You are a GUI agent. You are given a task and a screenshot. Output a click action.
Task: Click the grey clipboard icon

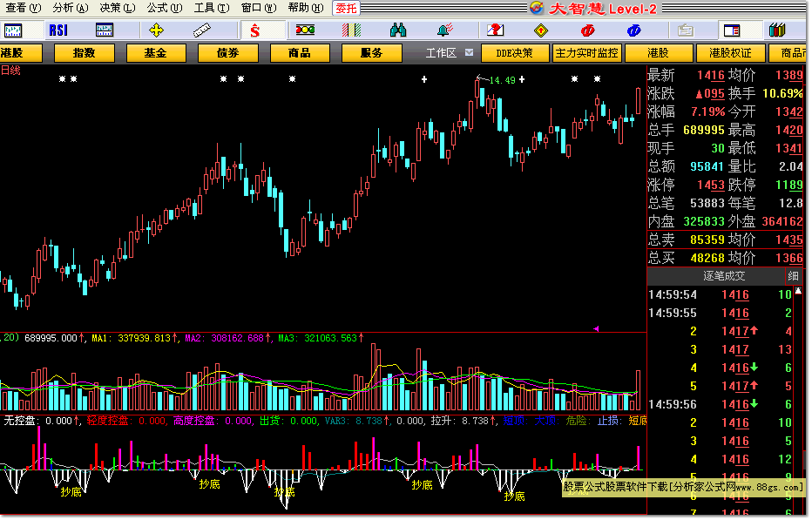point(686,30)
